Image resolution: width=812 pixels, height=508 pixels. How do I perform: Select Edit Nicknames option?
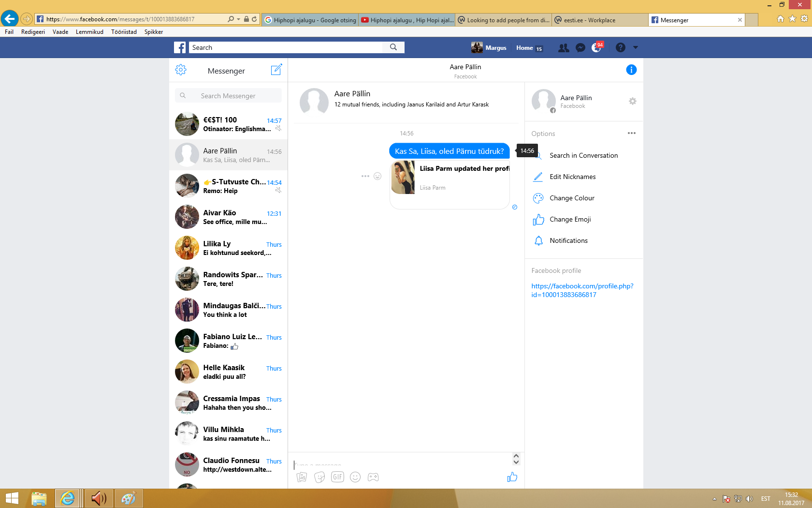[584, 177]
